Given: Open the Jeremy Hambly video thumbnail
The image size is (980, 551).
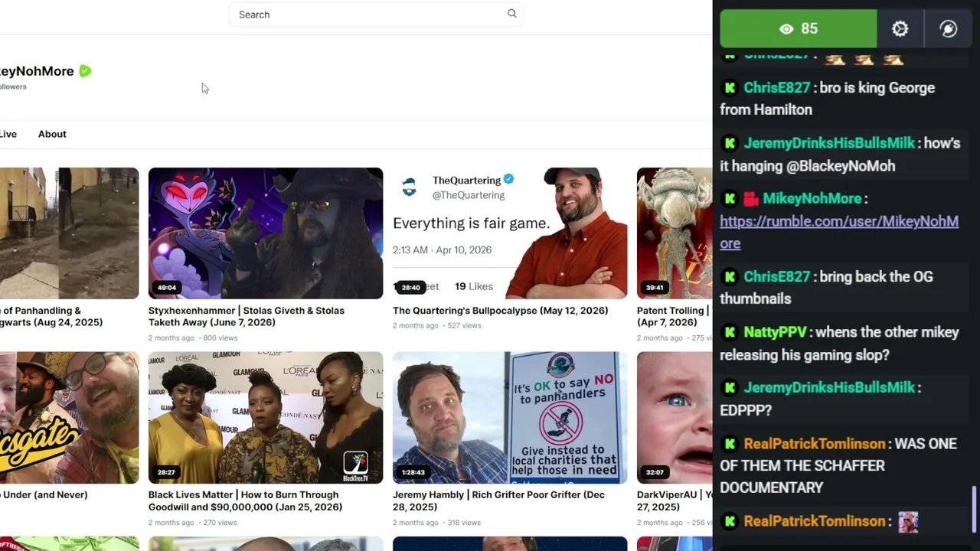Looking at the screenshot, I should [510, 418].
